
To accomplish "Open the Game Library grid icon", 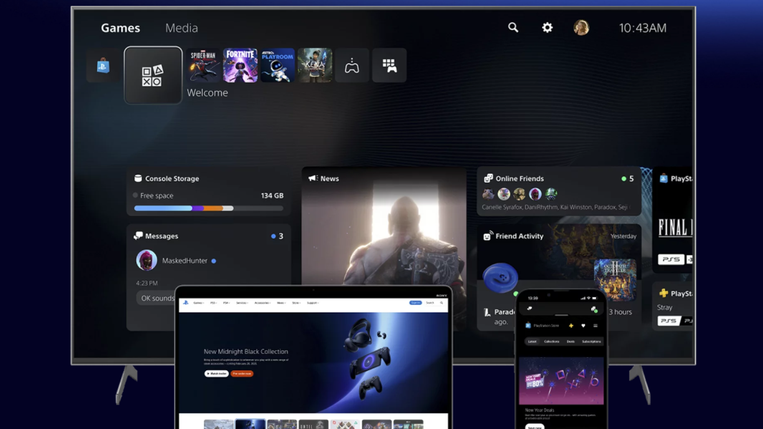I will [389, 65].
